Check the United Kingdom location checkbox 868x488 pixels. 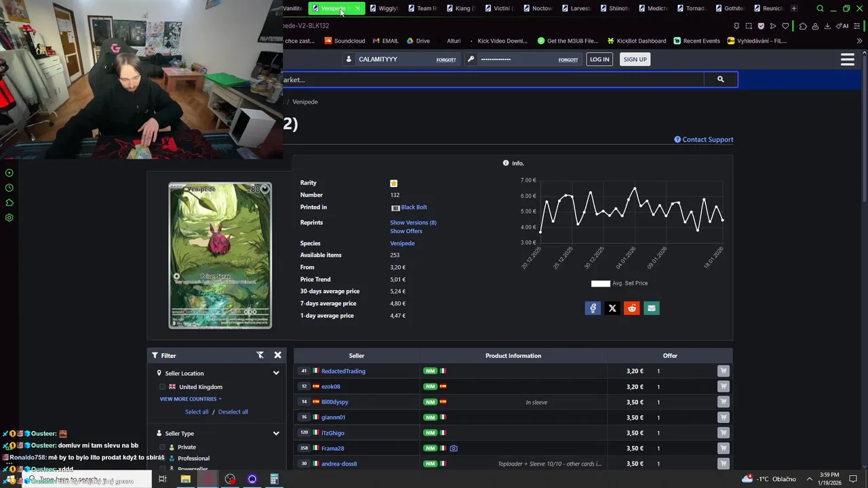(163, 387)
